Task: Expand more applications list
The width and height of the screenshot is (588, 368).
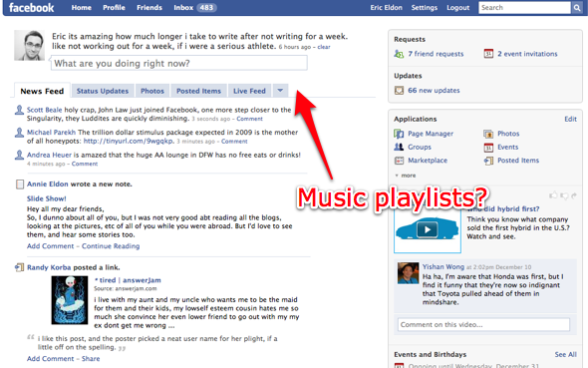Action: pyautogui.click(x=406, y=176)
